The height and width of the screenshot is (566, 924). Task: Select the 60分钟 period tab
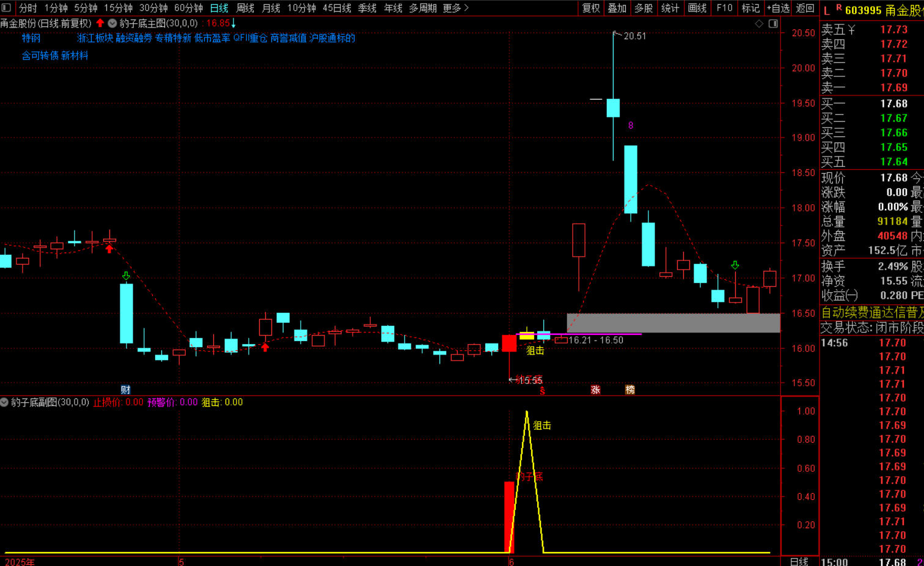(188, 8)
